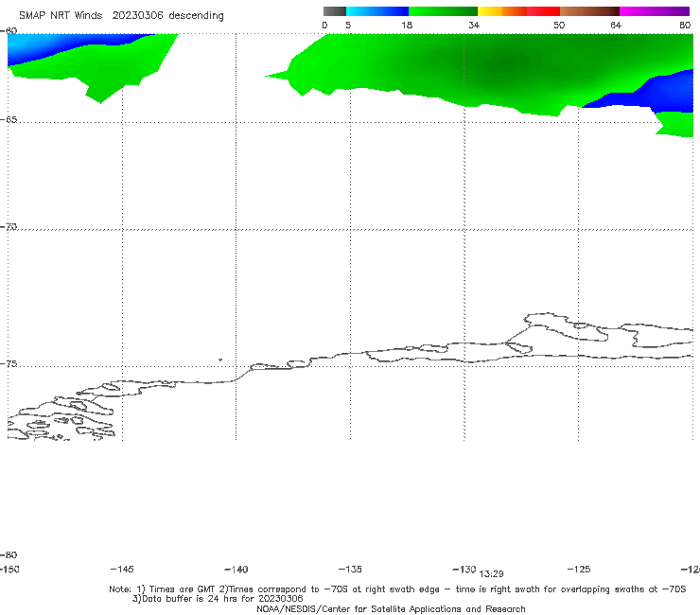Click the yellow-to-red 34–50 color bar segment
Image resolution: width=700 pixels, height=615 pixels.
tap(518, 11)
